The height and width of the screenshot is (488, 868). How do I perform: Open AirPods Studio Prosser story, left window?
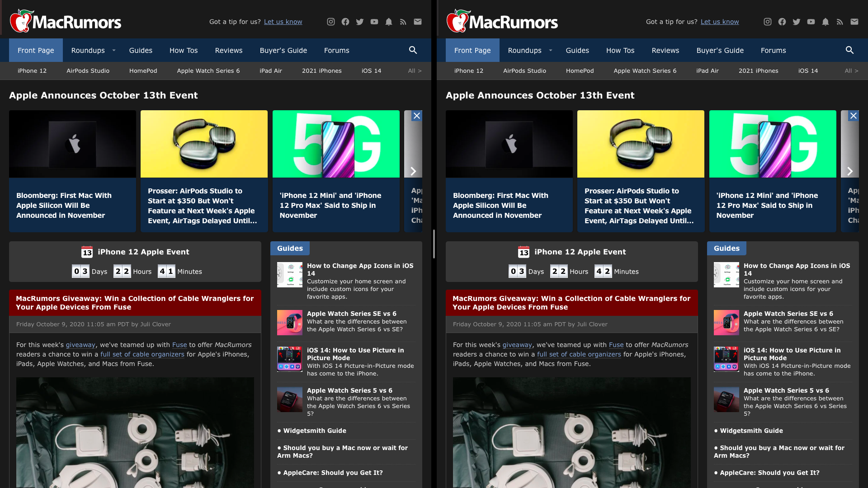tap(204, 171)
